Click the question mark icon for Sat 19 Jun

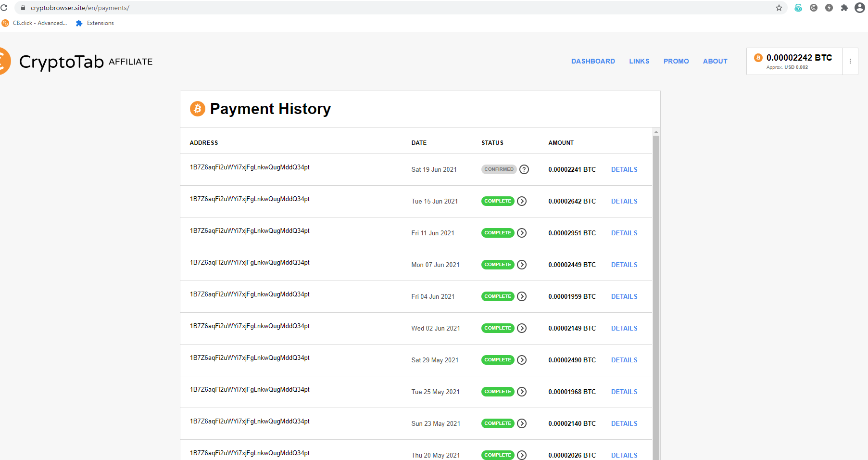[524, 169]
